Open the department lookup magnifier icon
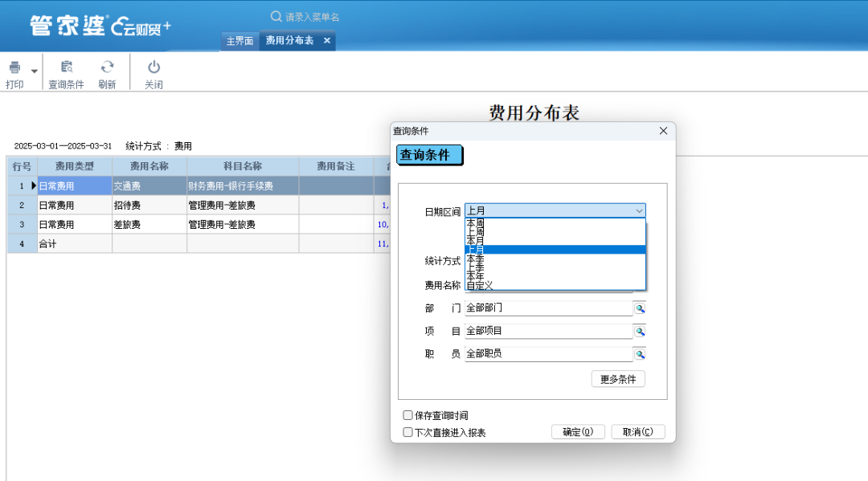Screen dimensions: 868x481 639,308
